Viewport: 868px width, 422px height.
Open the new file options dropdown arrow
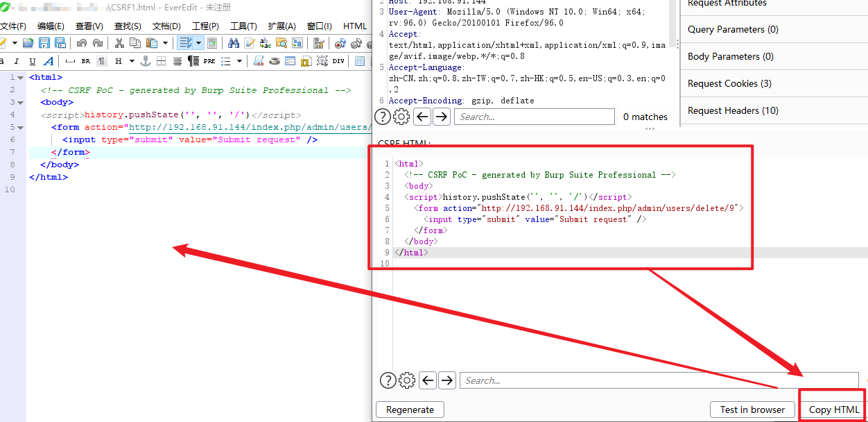click(15, 43)
